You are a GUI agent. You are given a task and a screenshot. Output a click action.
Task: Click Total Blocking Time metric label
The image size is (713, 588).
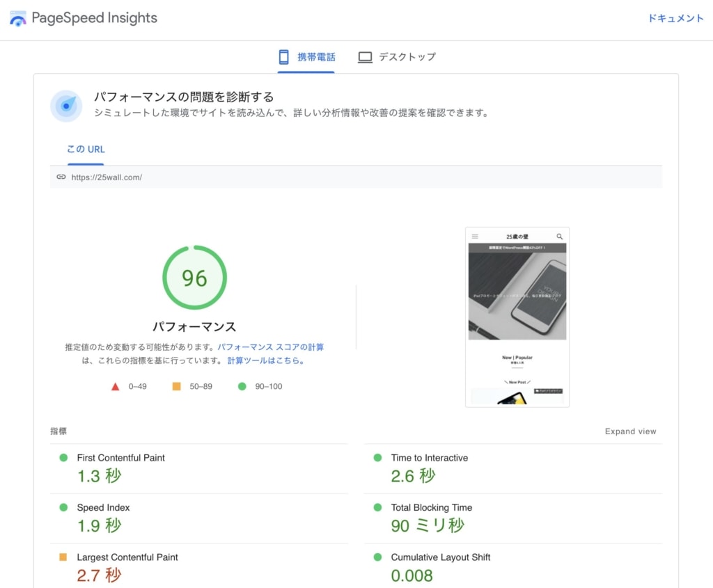(432, 507)
